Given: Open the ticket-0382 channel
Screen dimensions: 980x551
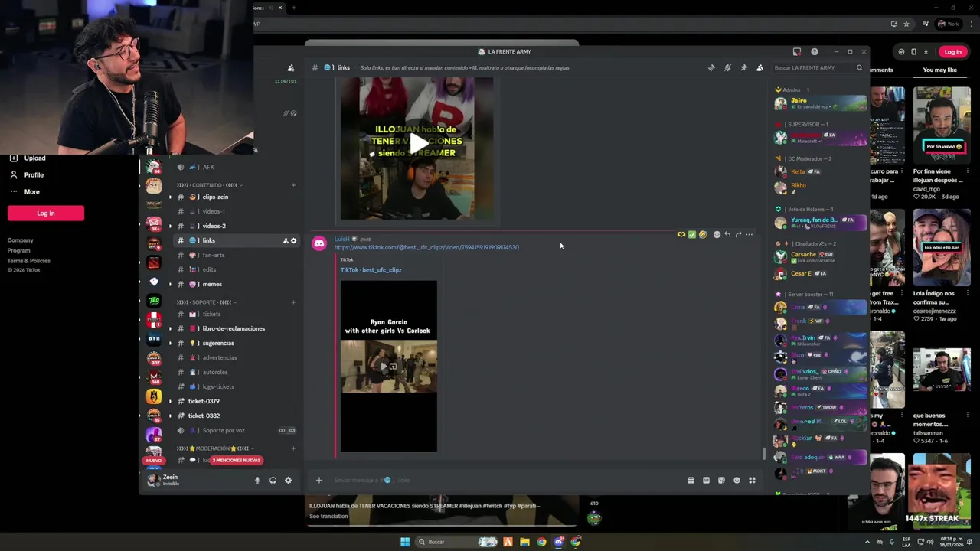Looking at the screenshot, I should point(236,416).
